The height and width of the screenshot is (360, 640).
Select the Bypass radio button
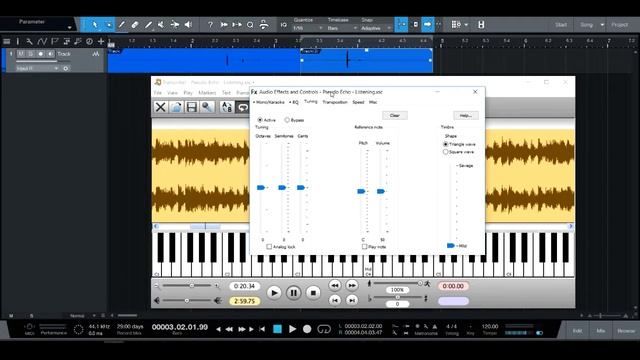point(287,120)
